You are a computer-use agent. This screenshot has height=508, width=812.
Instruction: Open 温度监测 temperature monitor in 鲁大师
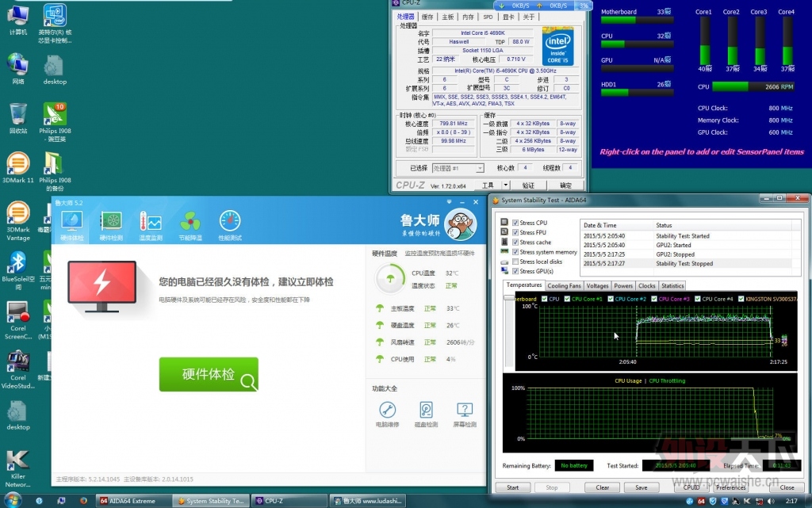tap(151, 226)
